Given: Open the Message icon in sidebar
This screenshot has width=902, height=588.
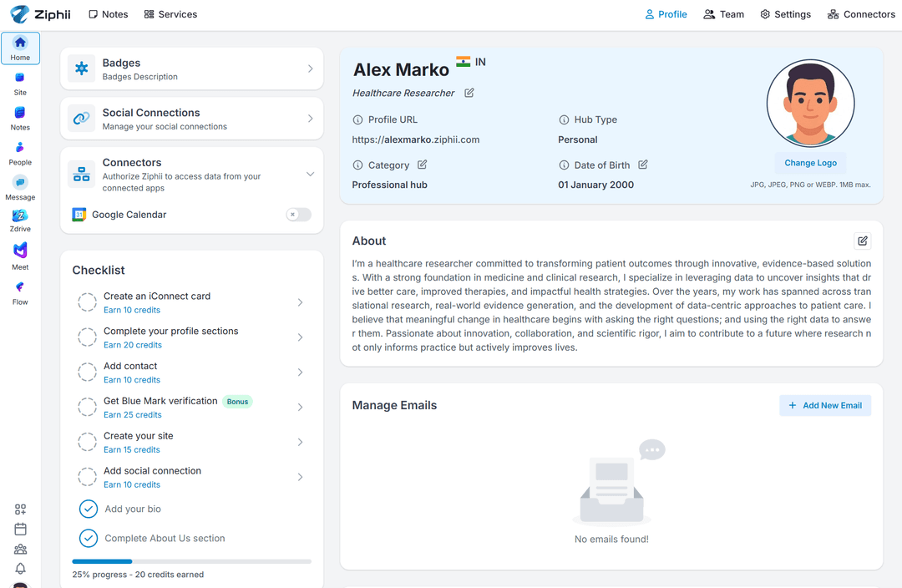Looking at the screenshot, I should click(x=20, y=182).
